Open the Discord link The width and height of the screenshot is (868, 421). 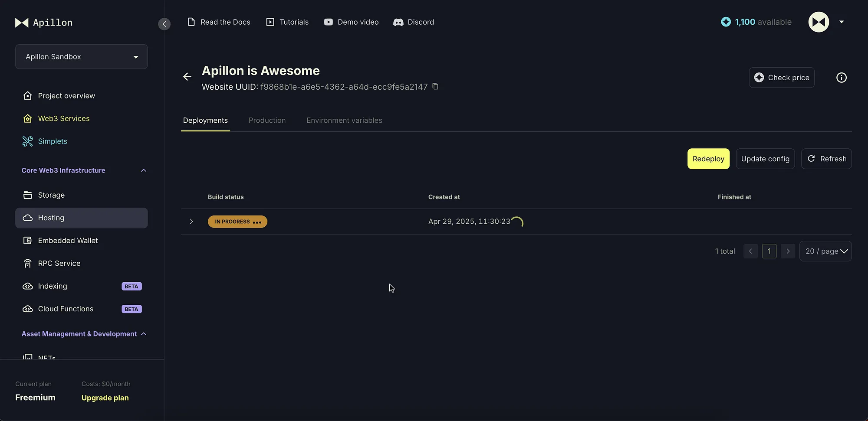413,22
